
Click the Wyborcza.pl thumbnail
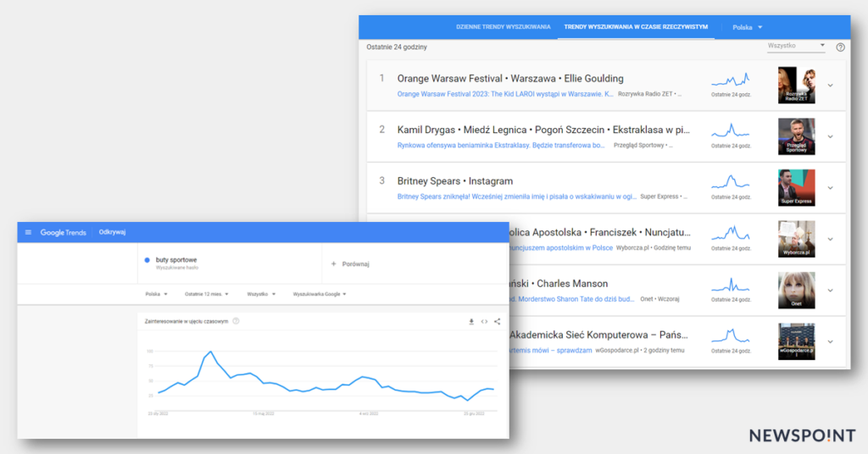point(796,239)
